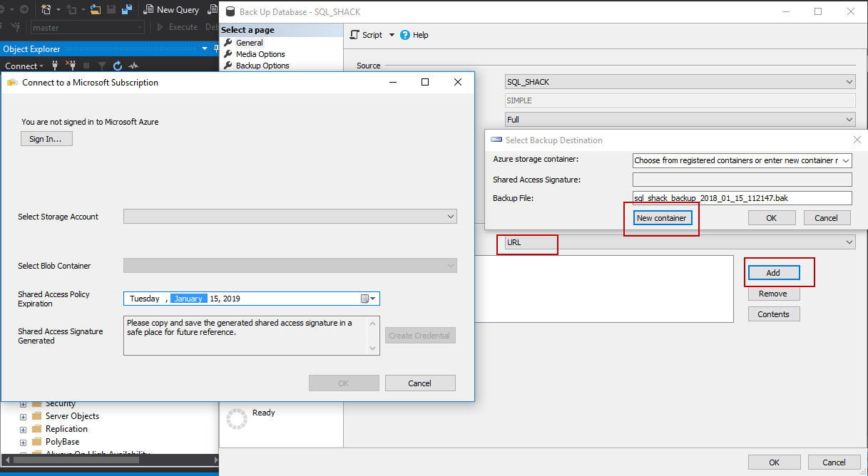Click the Server Objects folder icon
Viewport: 868px width, 476px height.
point(37,416)
